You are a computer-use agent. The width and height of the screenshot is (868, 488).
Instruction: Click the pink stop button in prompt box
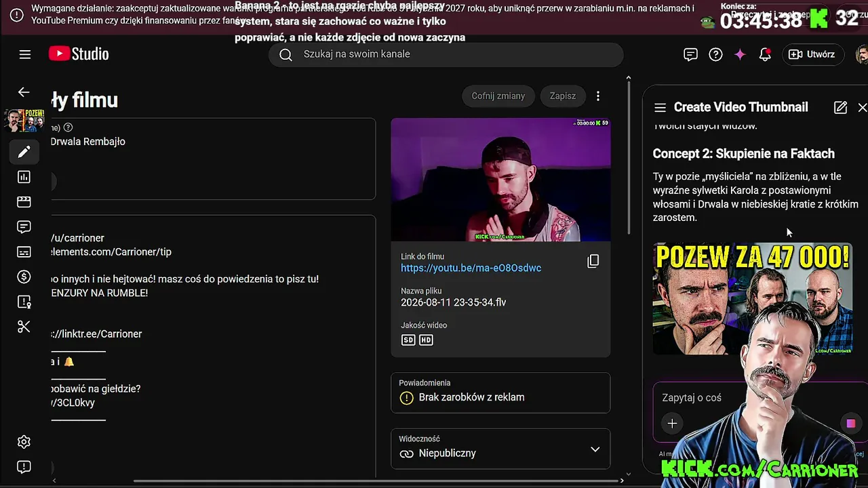tap(850, 424)
